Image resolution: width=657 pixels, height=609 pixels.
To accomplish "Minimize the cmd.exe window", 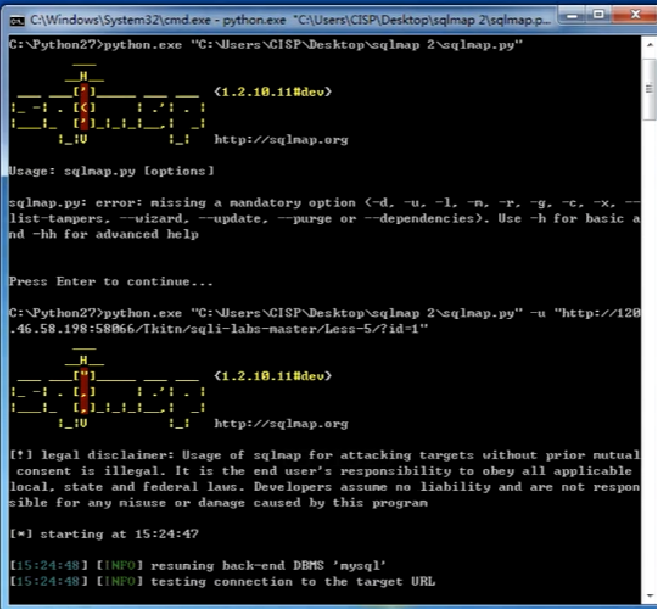I will coord(572,16).
